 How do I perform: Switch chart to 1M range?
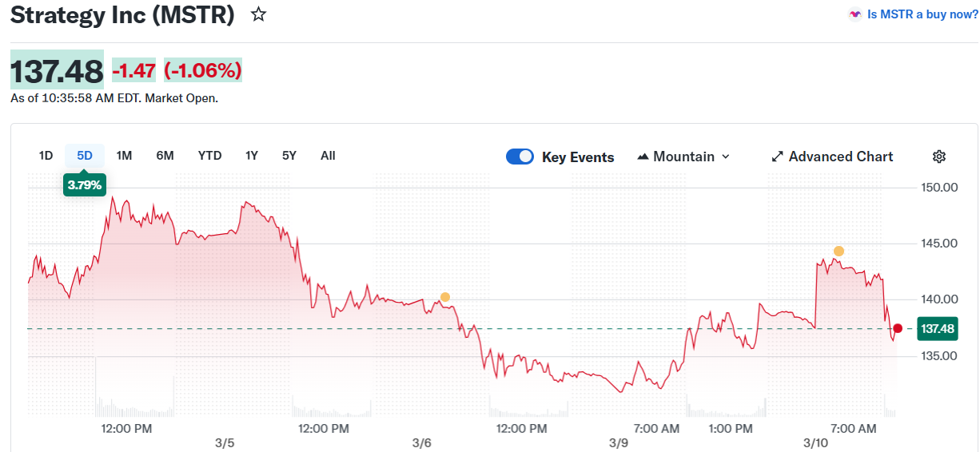tap(124, 156)
